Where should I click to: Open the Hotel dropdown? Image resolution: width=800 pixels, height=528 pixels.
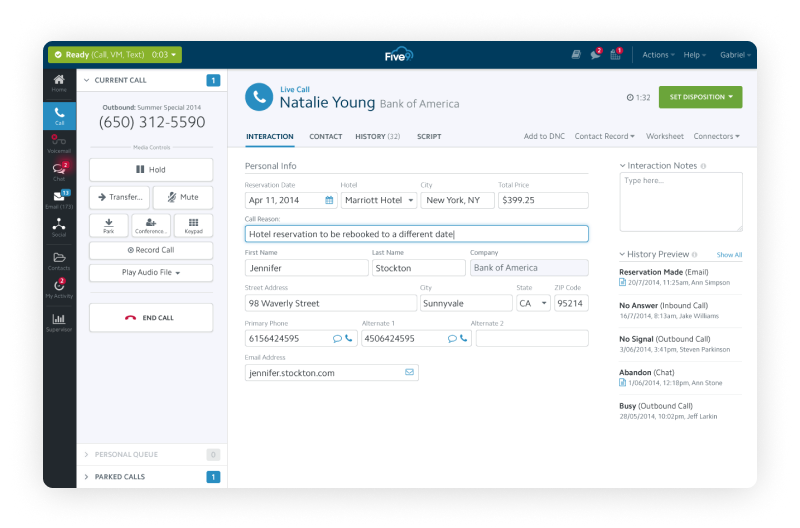pos(378,200)
